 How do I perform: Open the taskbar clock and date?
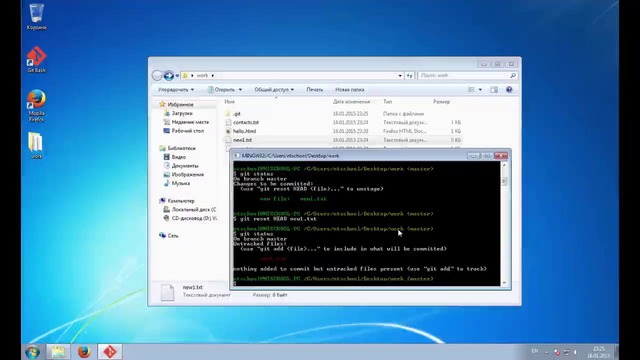pos(598,352)
